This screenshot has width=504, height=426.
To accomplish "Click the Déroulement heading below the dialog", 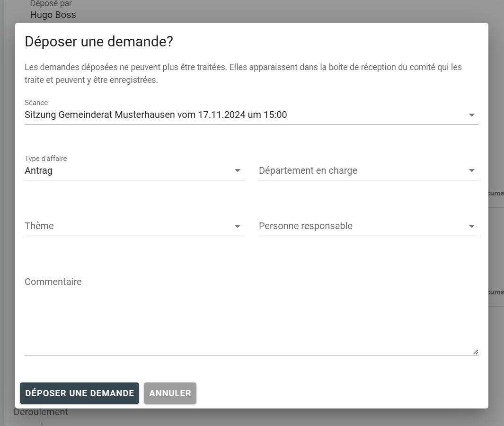I will [41, 412].
